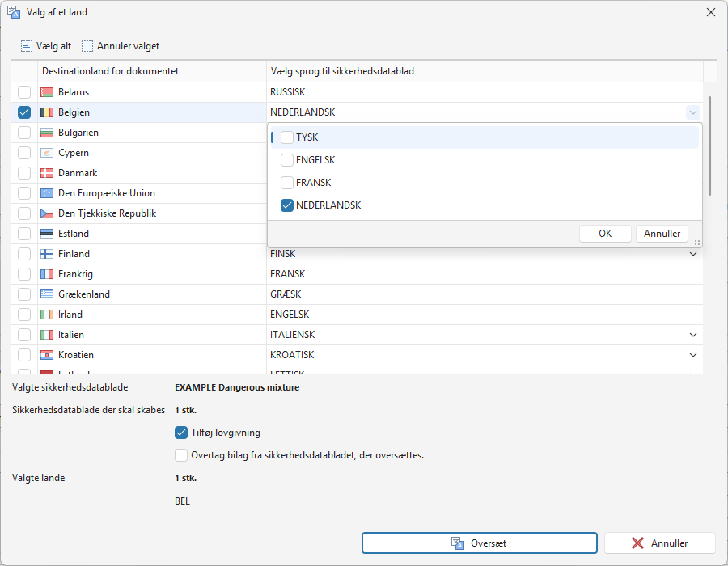Click the Destinationland for dokumentet column header
Image resolution: width=728 pixels, height=566 pixels.
(x=152, y=71)
